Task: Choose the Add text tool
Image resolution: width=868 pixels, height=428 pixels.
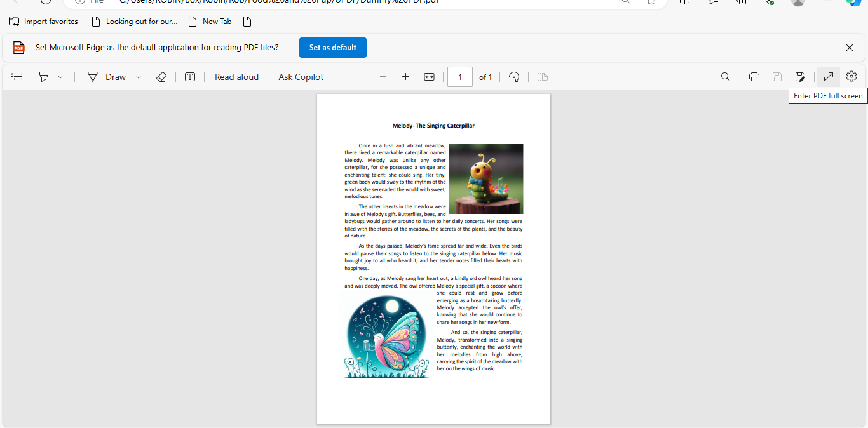Action: 190,77
